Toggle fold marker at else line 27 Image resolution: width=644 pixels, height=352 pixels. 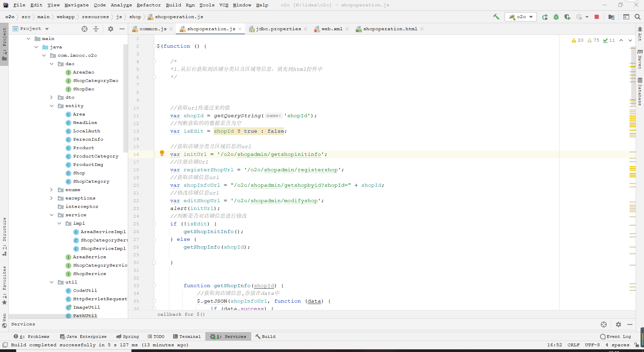point(154,239)
